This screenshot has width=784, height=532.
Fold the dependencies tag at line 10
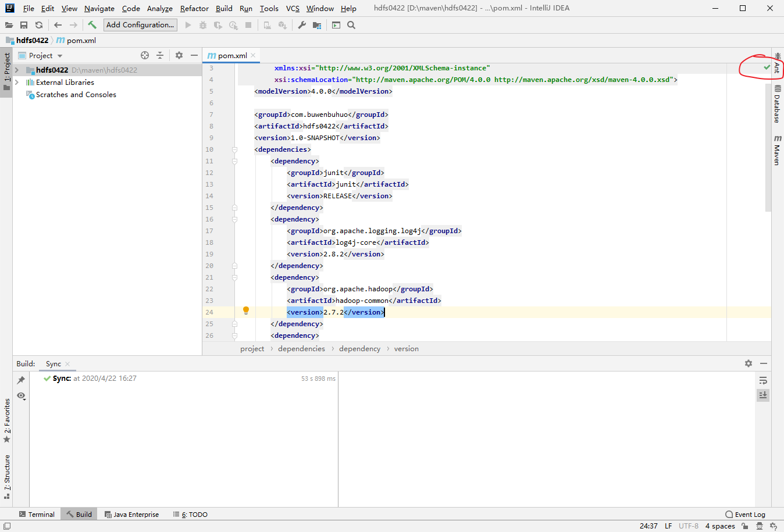pyautogui.click(x=234, y=149)
